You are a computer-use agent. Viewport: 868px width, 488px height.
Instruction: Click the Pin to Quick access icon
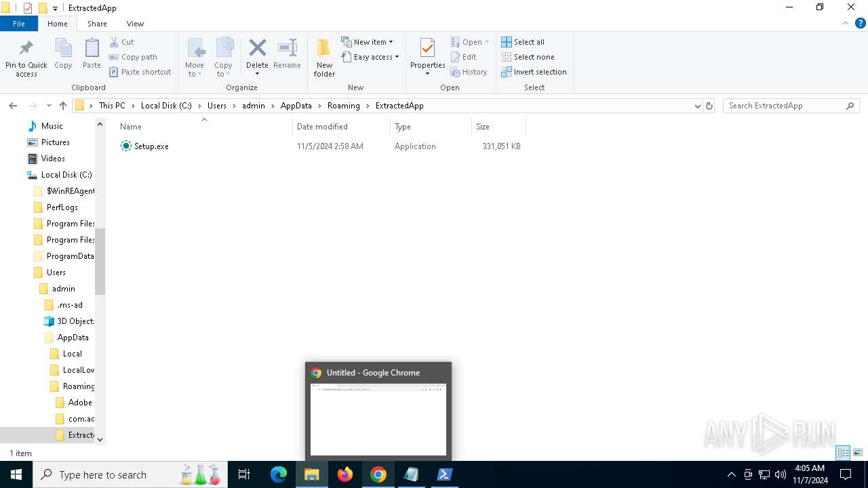tap(26, 49)
